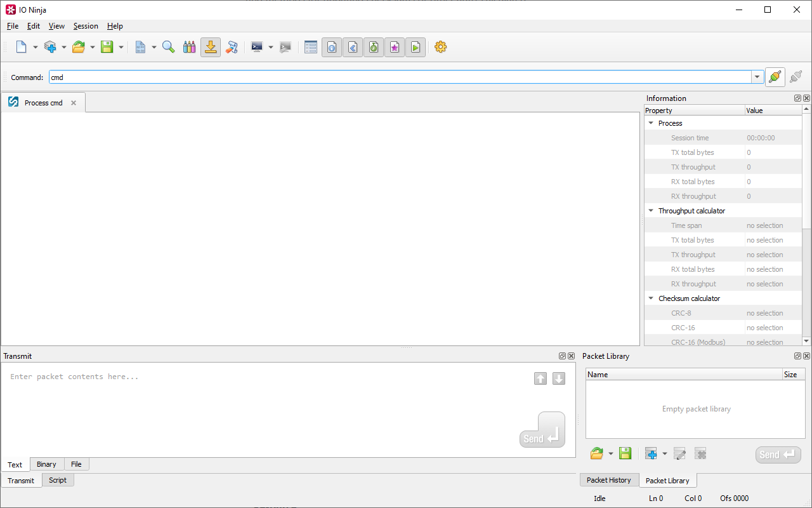Open dropdown arrow next to add packet icon
The image size is (812, 508).
point(665,453)
